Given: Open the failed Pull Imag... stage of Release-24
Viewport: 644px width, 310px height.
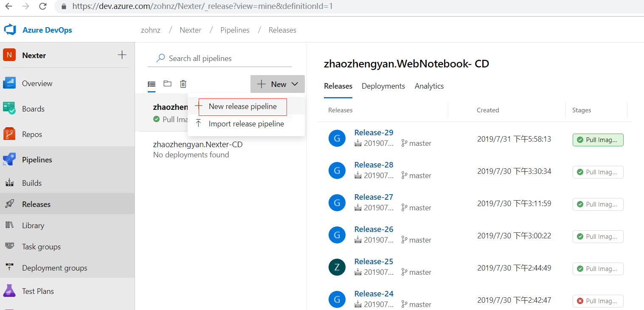Looking at the screenshot, I should 598,301.
